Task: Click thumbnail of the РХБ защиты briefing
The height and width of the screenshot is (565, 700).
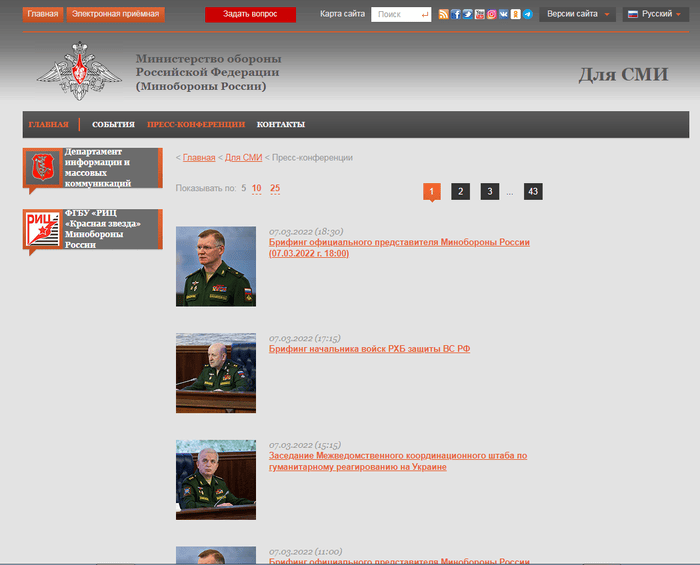Action: coord(216,373)
